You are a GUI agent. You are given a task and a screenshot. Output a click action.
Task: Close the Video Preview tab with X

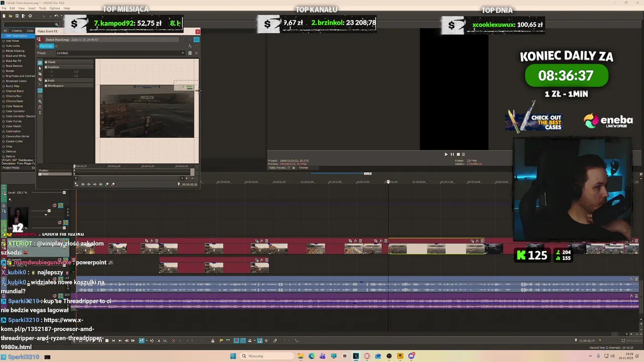293,168
